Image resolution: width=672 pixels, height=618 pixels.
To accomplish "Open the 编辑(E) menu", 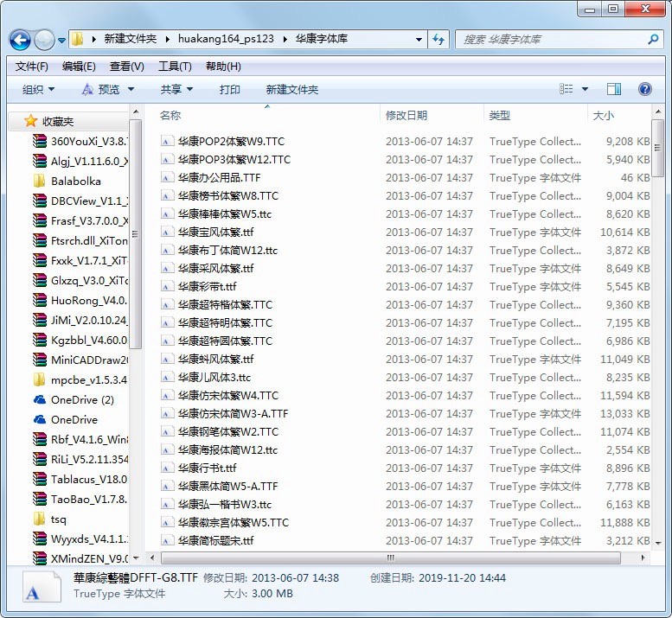I will point(79,67).
